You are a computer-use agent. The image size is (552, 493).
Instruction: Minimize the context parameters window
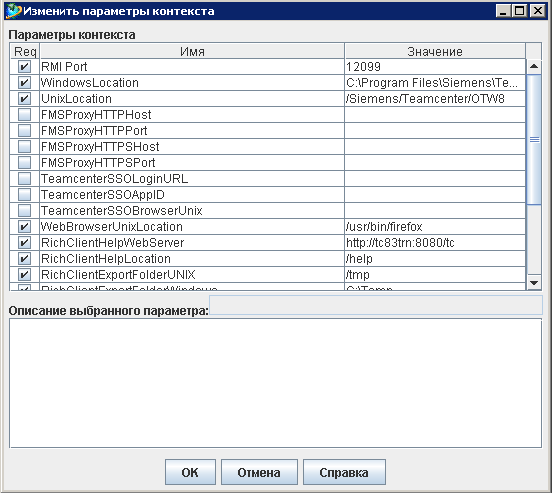[503, 11]
